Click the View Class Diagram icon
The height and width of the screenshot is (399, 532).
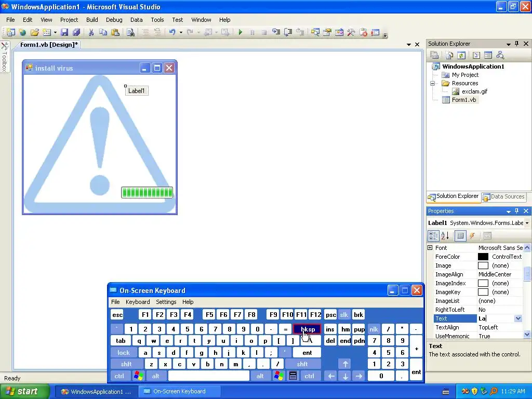[x=500, y=55]
